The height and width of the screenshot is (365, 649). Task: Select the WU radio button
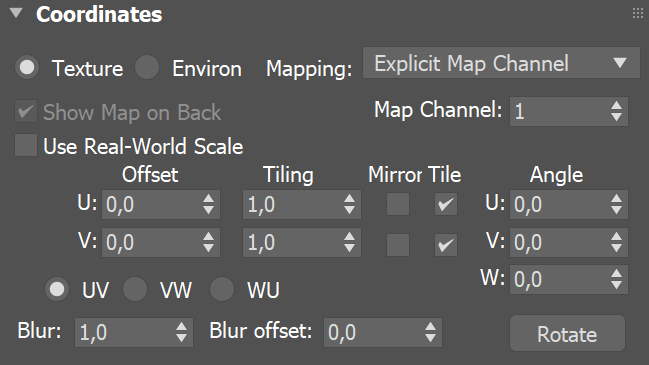pyautogui.click(x=222, y=289)
